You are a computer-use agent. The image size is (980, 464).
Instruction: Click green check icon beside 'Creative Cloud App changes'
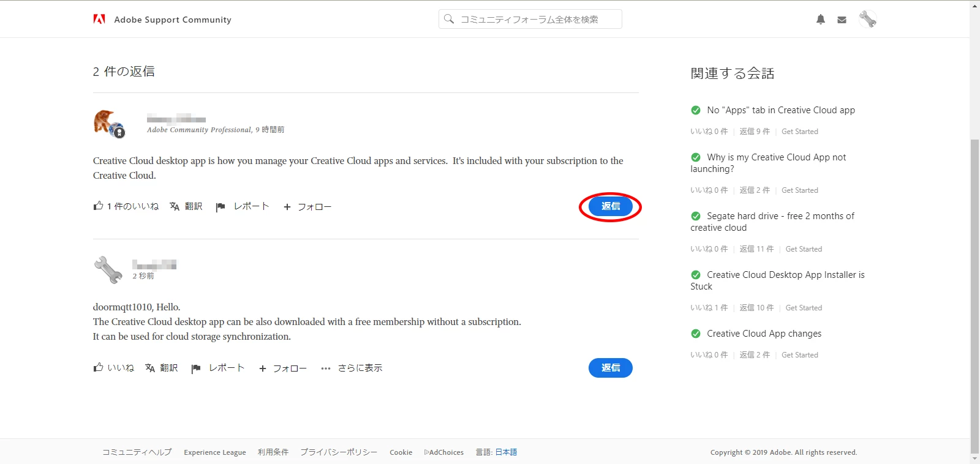(x=696, y=334)
